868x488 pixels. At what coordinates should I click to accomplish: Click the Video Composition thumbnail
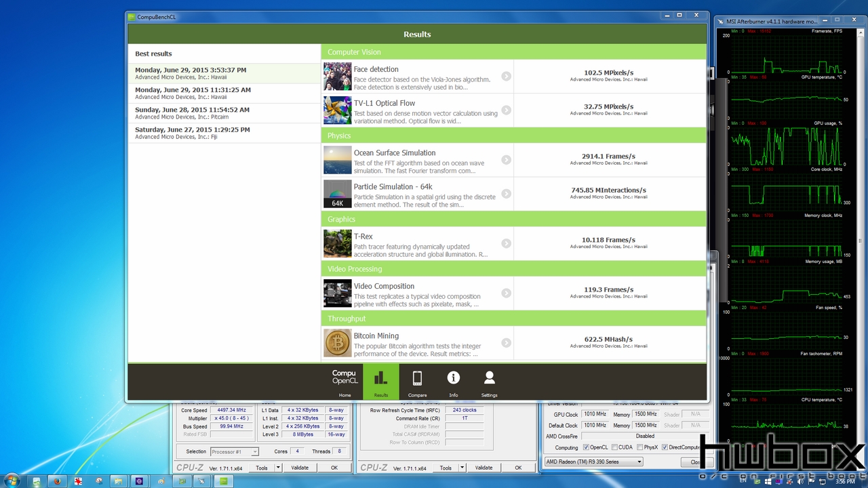pos(337,293)
